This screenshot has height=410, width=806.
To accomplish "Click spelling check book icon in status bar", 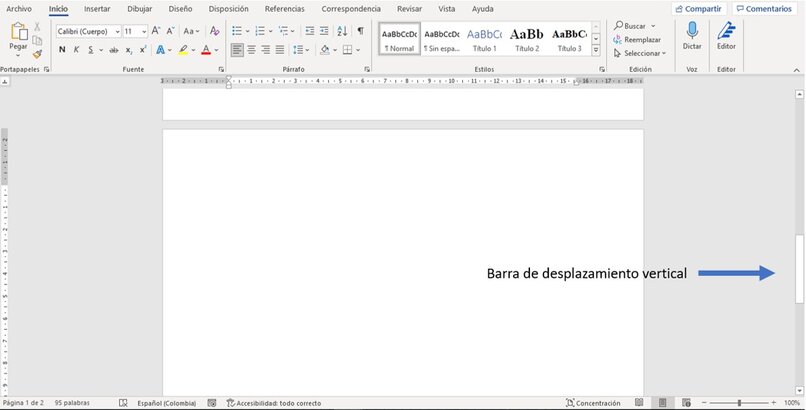I will point(123,403).
